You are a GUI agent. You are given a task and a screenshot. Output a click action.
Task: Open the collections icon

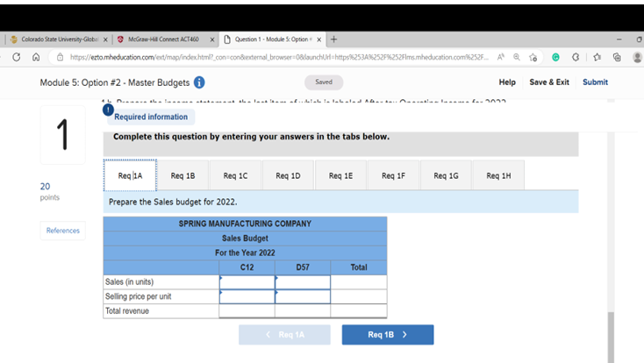[x=617, y=57]
